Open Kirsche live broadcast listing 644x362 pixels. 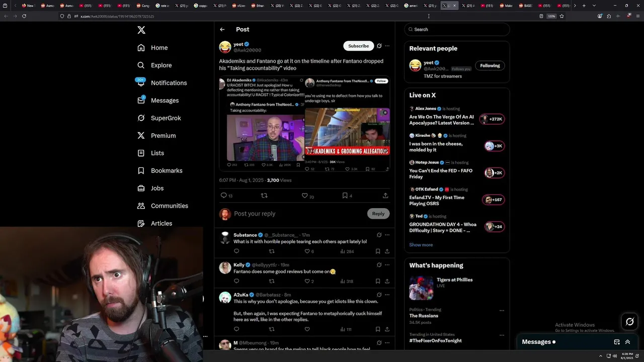[457, 143]
